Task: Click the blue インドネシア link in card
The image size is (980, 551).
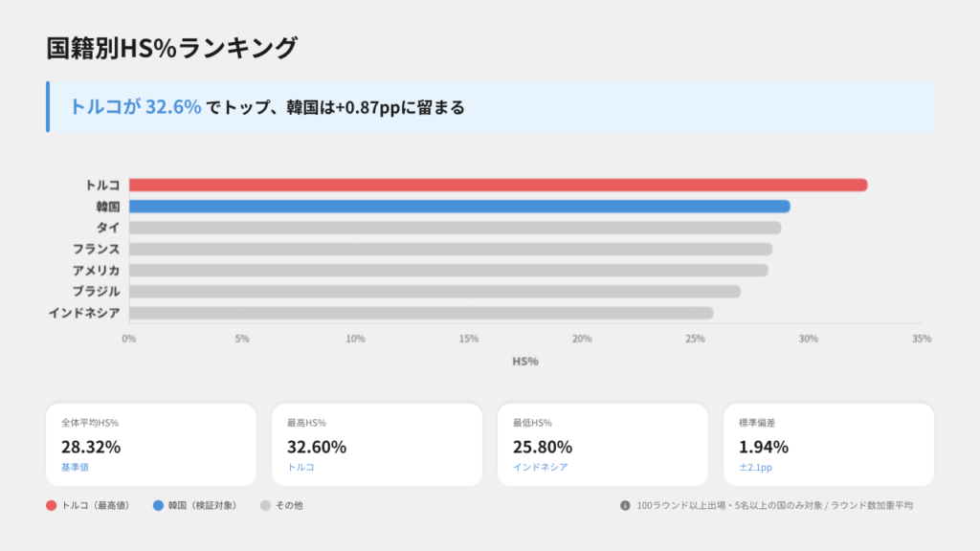Action: click(540, 467)
